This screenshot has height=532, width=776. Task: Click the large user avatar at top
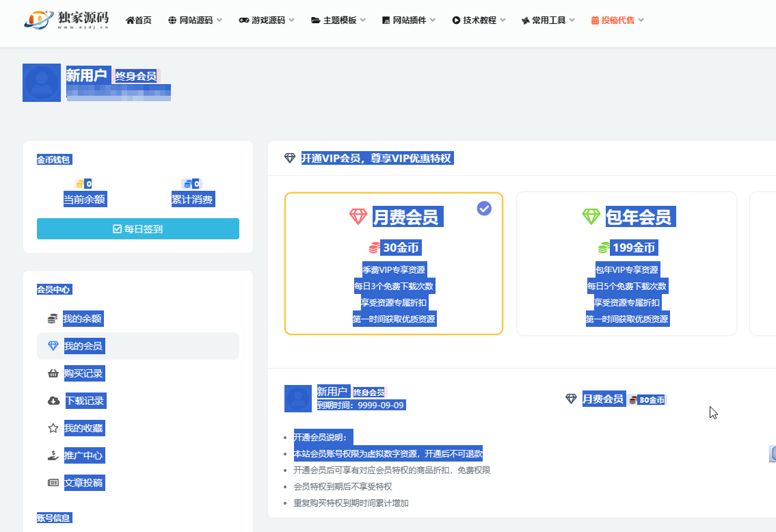(42, 83)
